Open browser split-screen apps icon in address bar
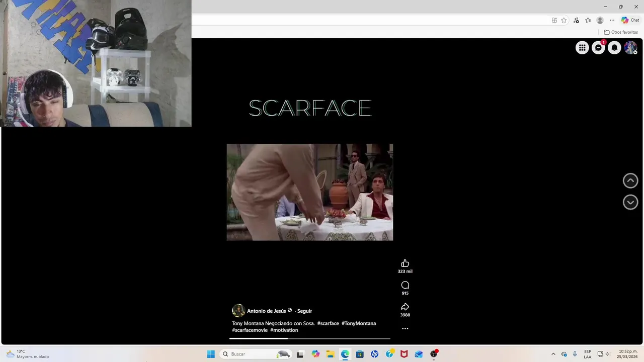This screenshot has height=362, width=644. (x=554, y=20)
